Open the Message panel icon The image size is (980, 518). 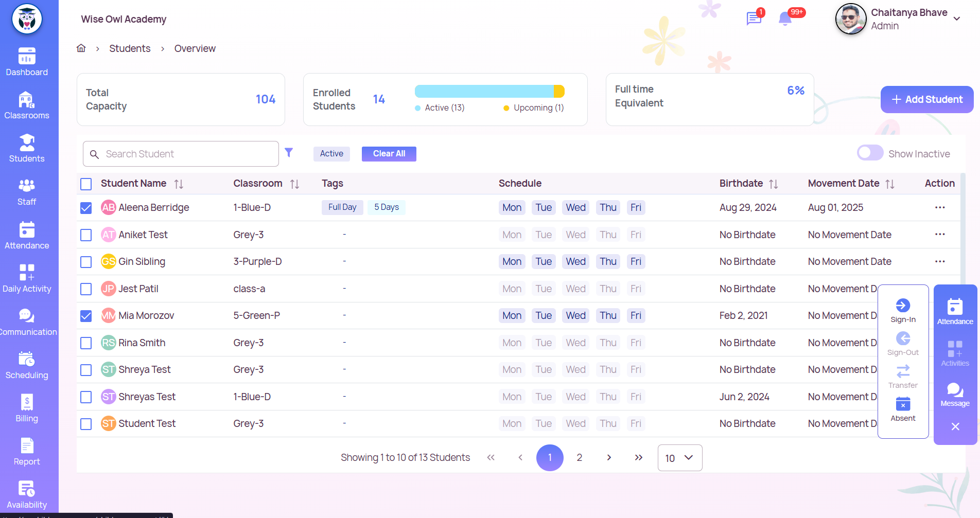point(955,390)
